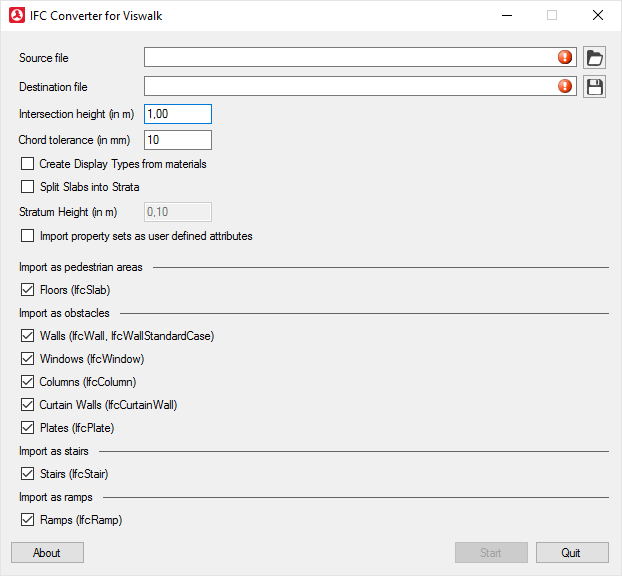
Task: Uncheck the Plates (IfcPlate) option
Action: tap(28, 428)
